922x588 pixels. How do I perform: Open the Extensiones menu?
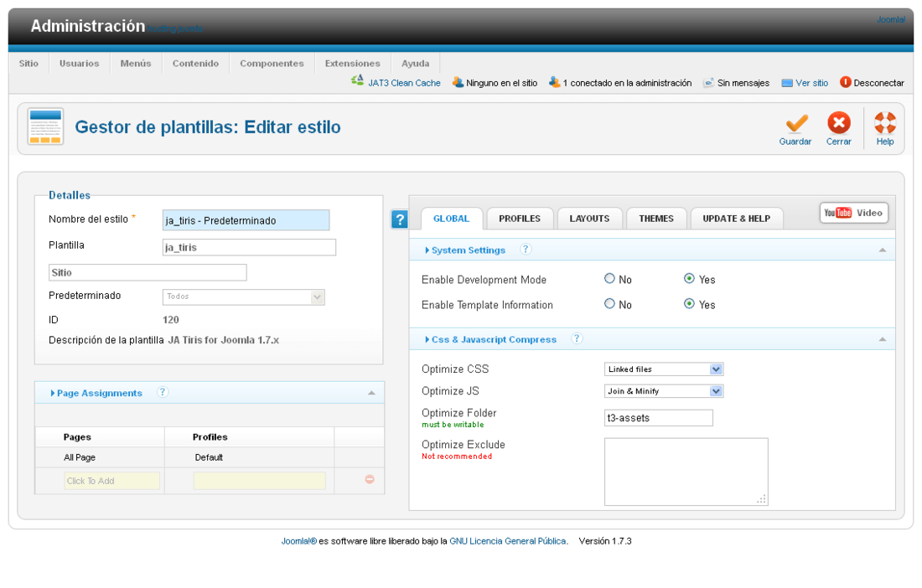point(353,64)
